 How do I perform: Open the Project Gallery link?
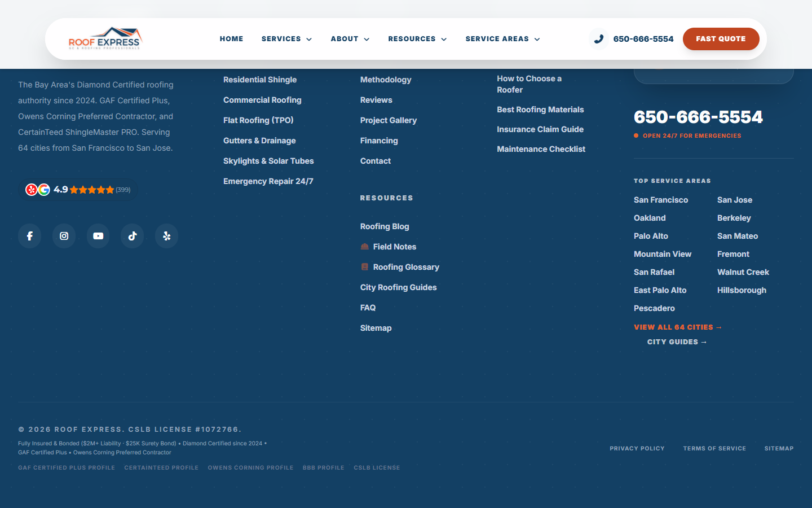[389, 120]
